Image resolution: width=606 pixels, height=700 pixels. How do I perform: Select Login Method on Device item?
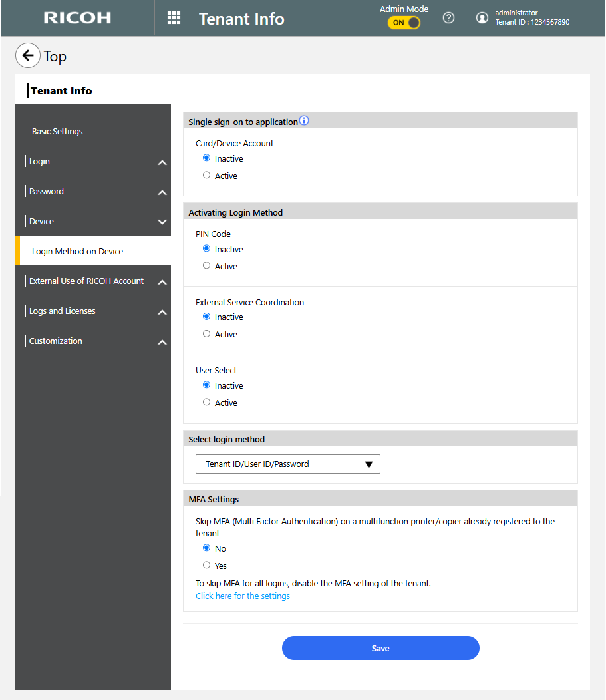(x=77, y=252)
